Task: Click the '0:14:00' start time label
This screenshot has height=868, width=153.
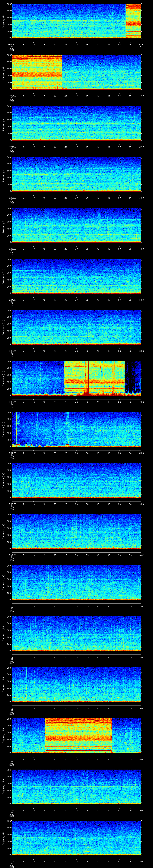Action: point(12,810)
